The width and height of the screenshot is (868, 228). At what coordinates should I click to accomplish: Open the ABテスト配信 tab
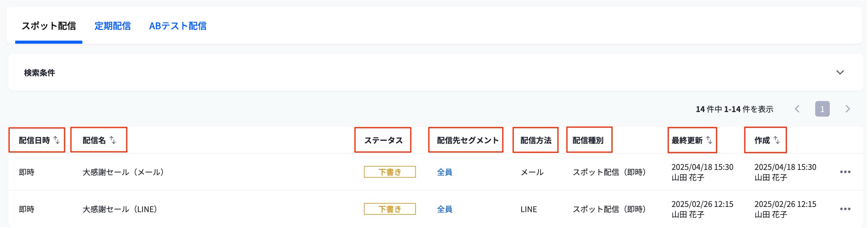coord(178,26)
